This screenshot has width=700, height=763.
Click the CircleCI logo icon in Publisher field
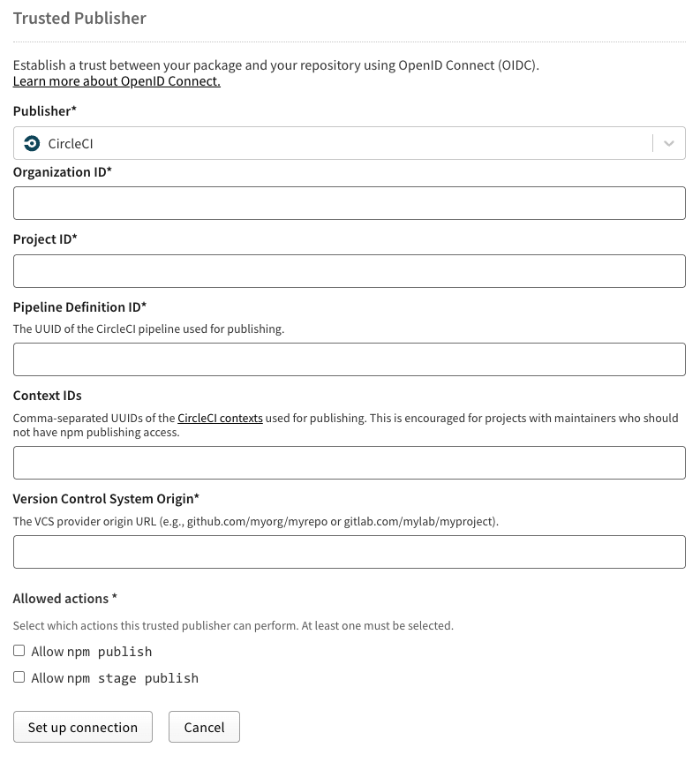click(32, 144)
